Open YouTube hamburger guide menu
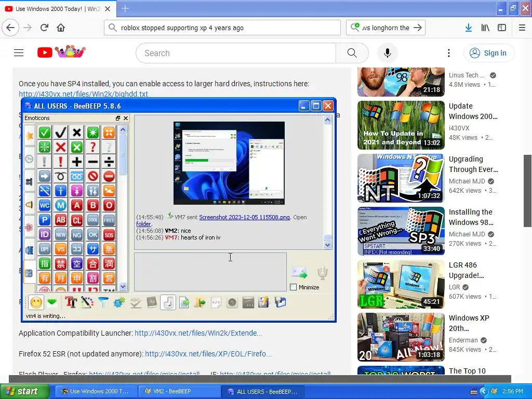The width and height of the screenshot is (532, 399). (x=19, y=53)
